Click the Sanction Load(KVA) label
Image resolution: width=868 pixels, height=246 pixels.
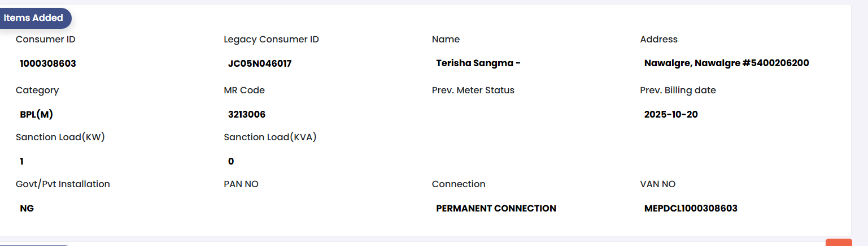(x=270, y=137)
